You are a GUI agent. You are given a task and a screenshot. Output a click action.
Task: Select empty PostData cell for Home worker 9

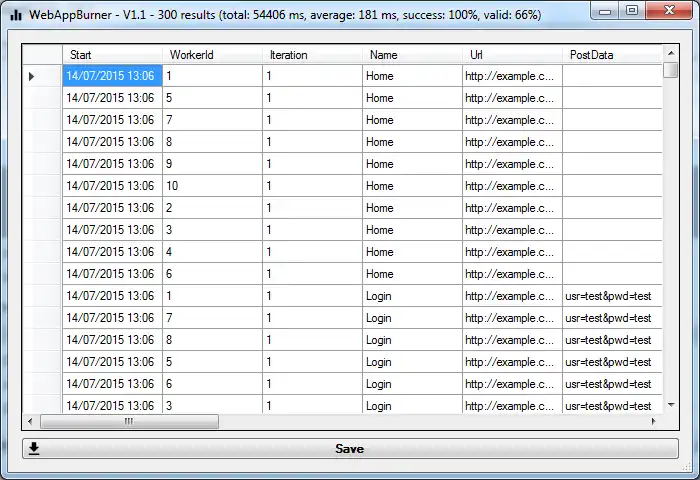click(x=612, y=164)
